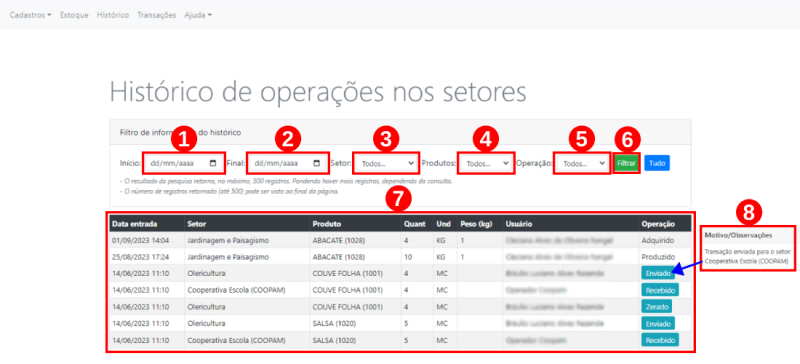
Task: Click Jardinagem e Paisagismo in the 01/09/2023 row
Action: (228, 240)
